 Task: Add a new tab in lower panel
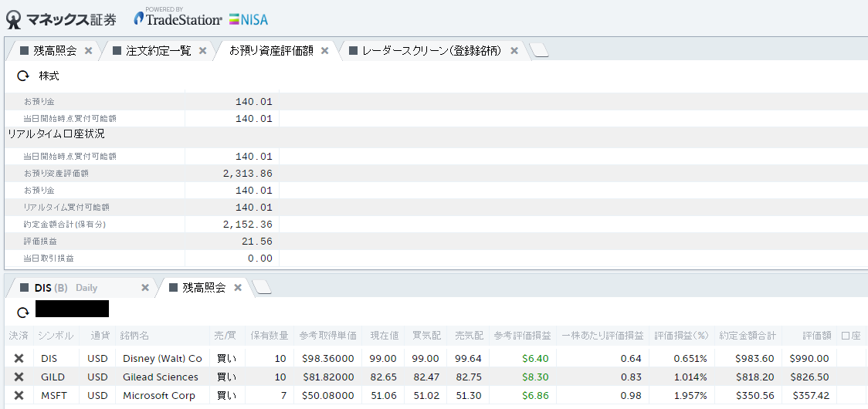pos(262,287)
